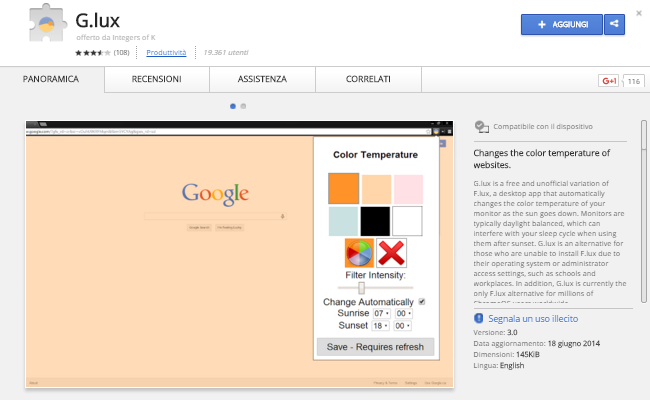650x400 pixels.
Task: Click the G.lux screenshot preview image
Action: (240, 254)
